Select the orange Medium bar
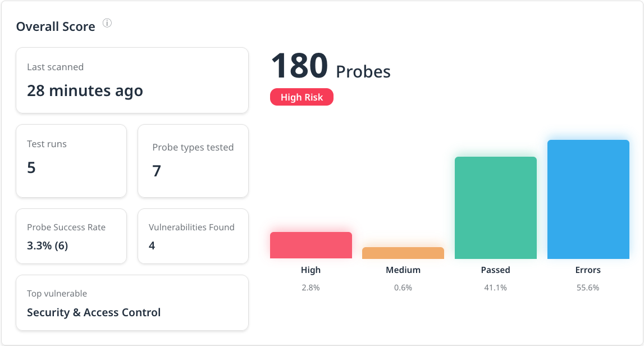The height and width of the screenshot is (346, 644). pos(403,253)
